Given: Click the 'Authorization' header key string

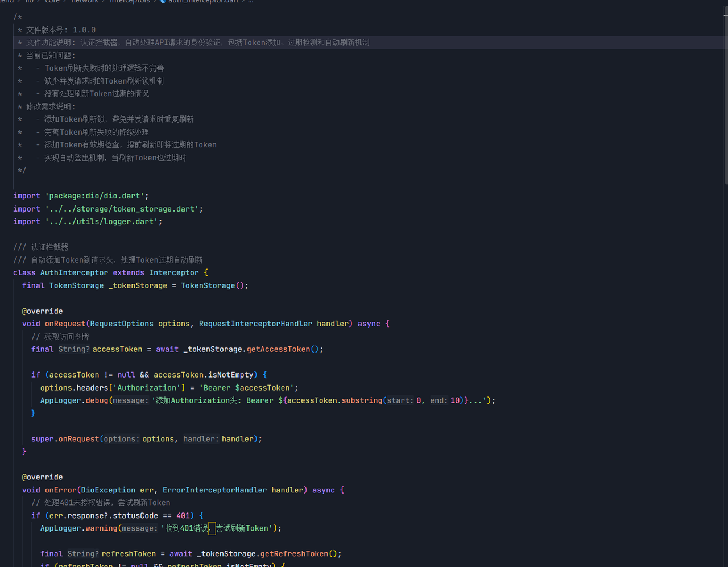Looking at the screenshot, I should 147,388.
